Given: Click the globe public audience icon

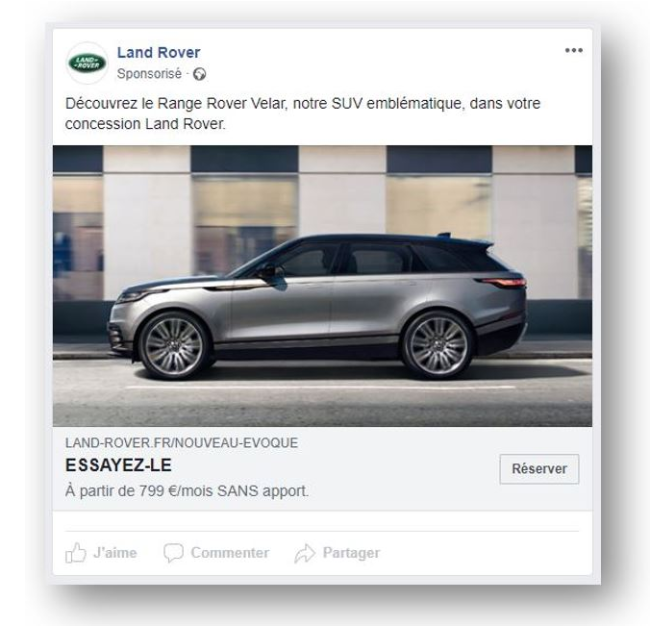Looking at the screenshot, I should point(199,74).
